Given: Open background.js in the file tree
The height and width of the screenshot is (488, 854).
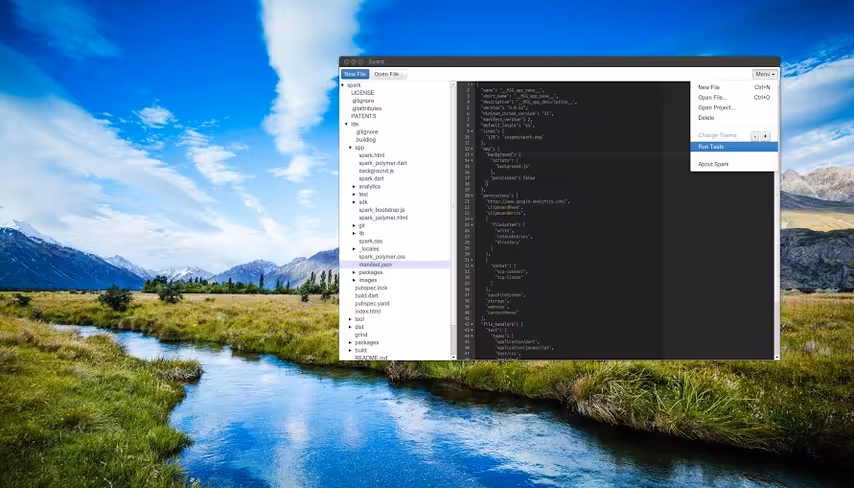Looking at the screenshot, I should (x=376, y=171).
